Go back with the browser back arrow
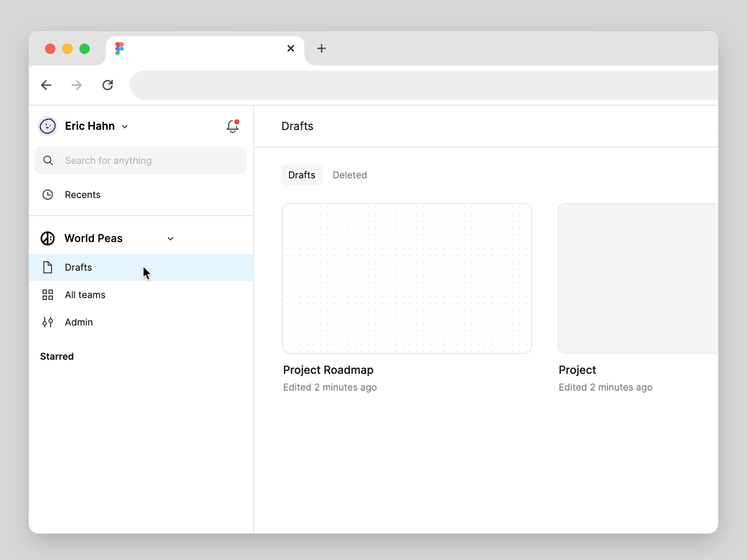Image resolution: width=747 pixels, height=560 pixels. (x=46, y=85)
